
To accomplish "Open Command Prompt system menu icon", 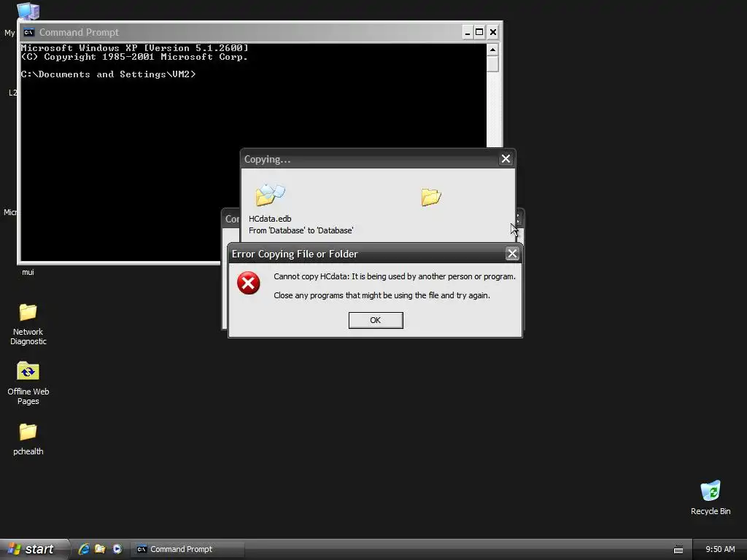I will point(28,32).
